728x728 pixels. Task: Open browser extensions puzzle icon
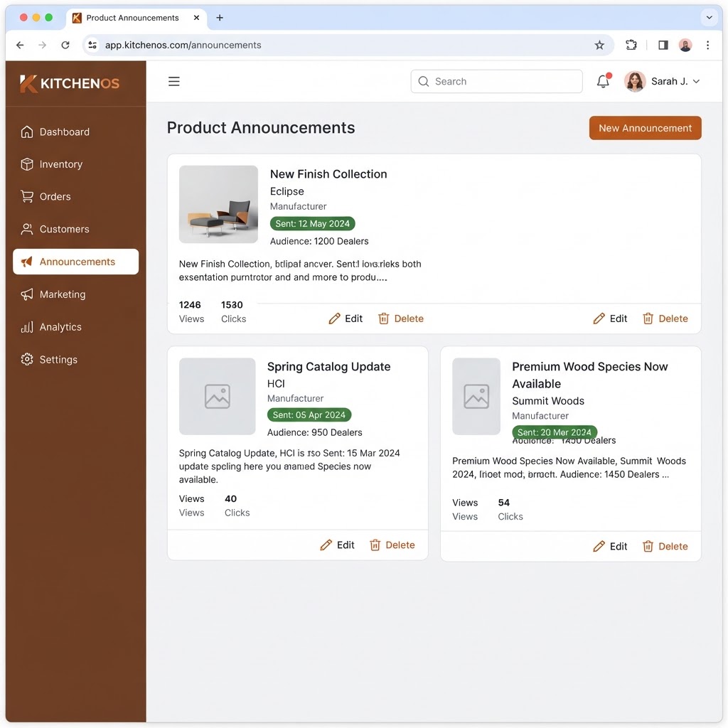tap(631, 45)
